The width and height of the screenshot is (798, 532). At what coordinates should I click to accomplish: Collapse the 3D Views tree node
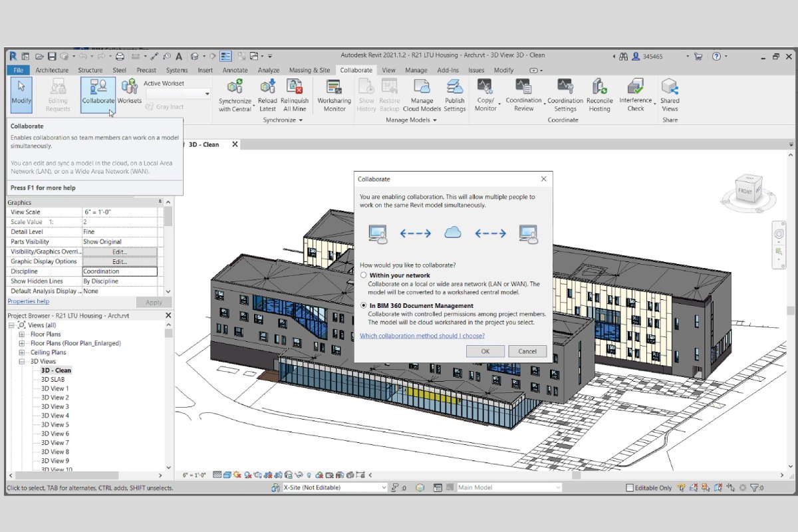click(22, 362)
